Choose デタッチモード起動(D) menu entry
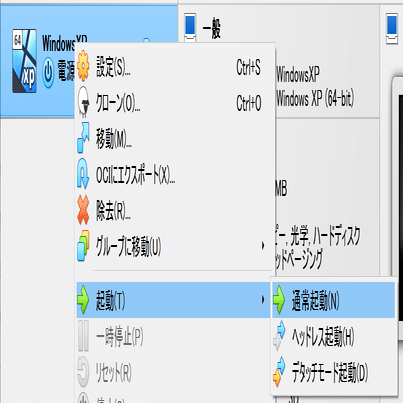The height and width of the screenshot is (403, 403). tap(333, 372)
